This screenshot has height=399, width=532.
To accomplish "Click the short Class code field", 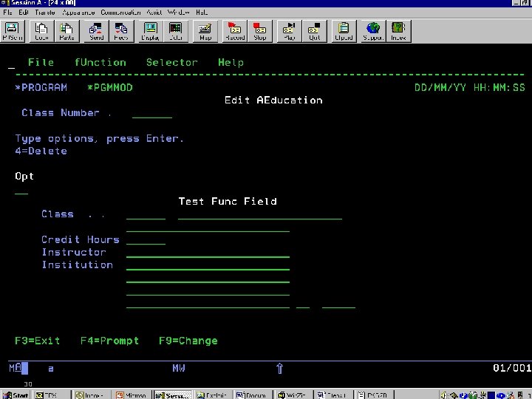I will click(x=146, y=214).
